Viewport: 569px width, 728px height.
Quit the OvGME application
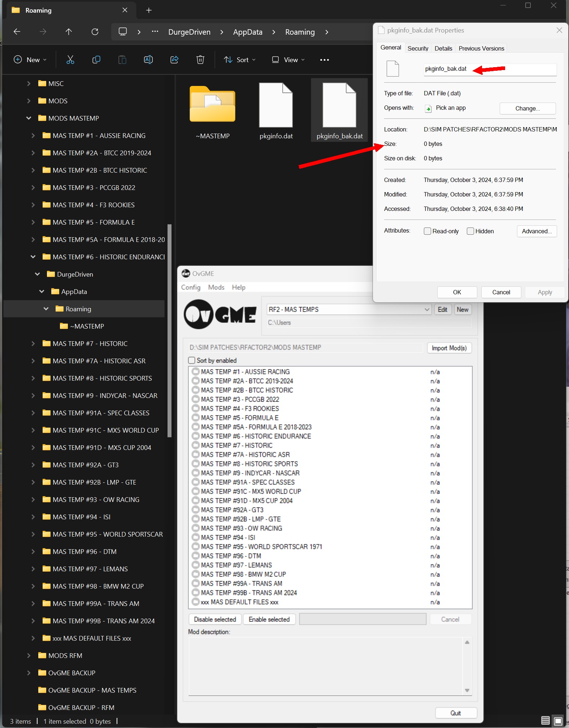click(x=456, y=713)
